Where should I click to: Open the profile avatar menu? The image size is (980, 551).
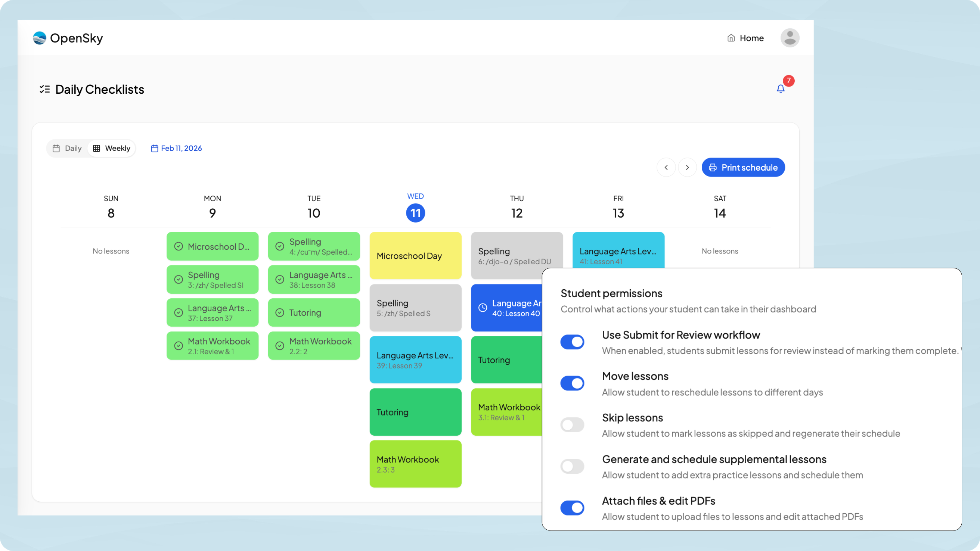tap(790, 38)
